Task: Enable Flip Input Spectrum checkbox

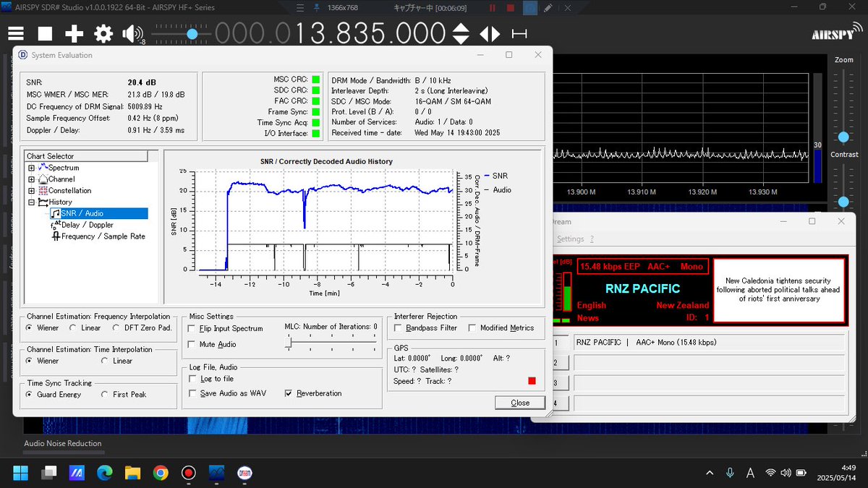Action: pyautogui.click(x=192, y=328)
